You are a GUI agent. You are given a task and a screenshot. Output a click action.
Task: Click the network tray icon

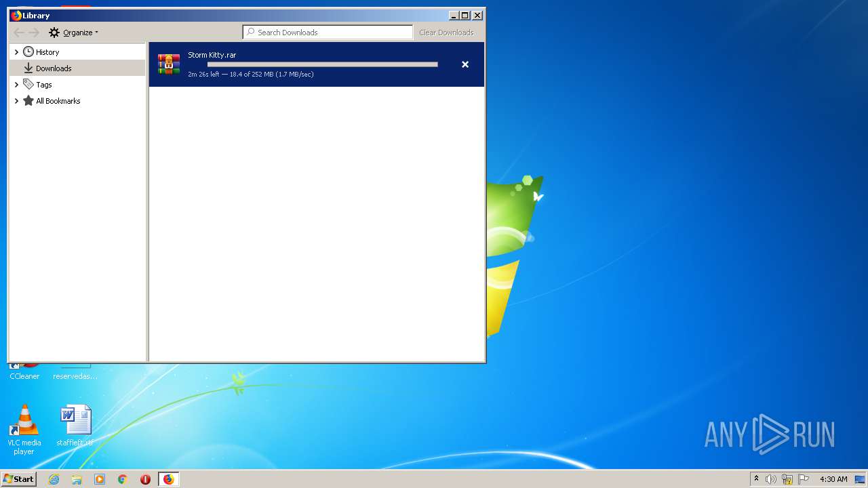tap(787, 479)
